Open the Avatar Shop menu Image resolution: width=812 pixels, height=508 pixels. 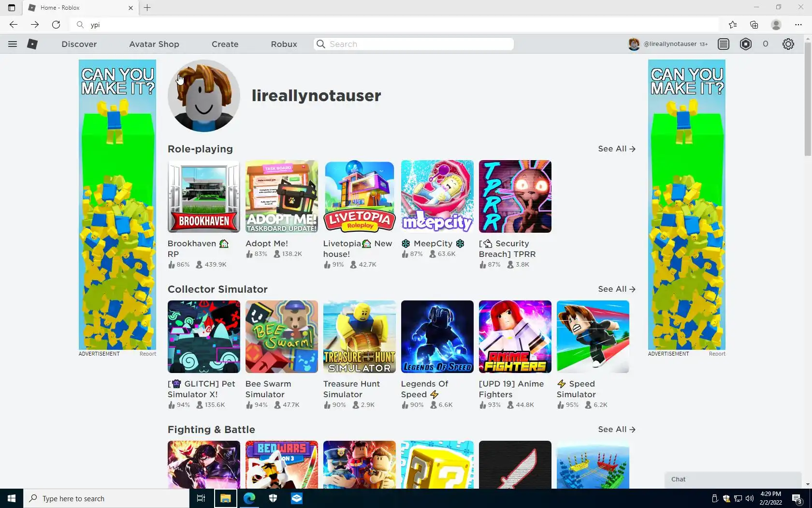154,44
